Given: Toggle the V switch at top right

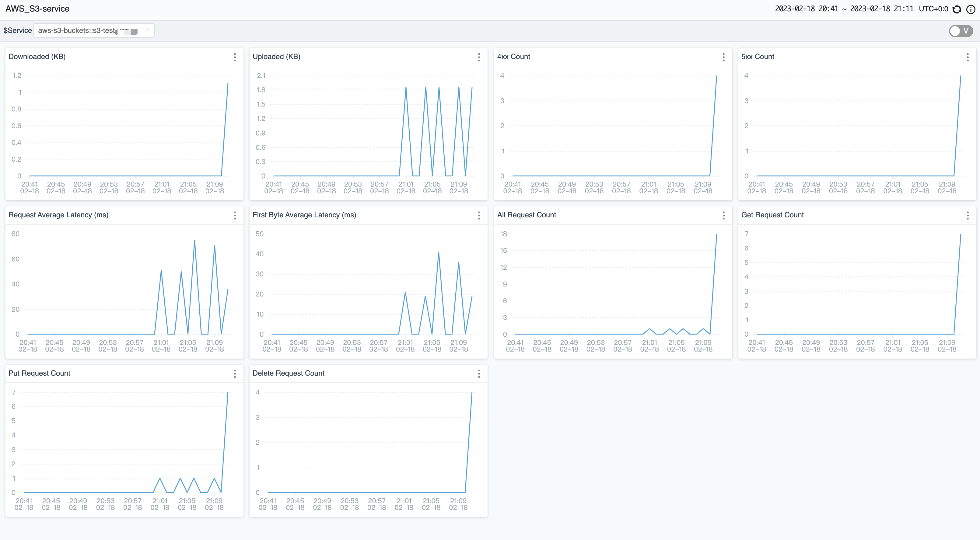Looking at the screenshot, I should [x=961, y=31].
